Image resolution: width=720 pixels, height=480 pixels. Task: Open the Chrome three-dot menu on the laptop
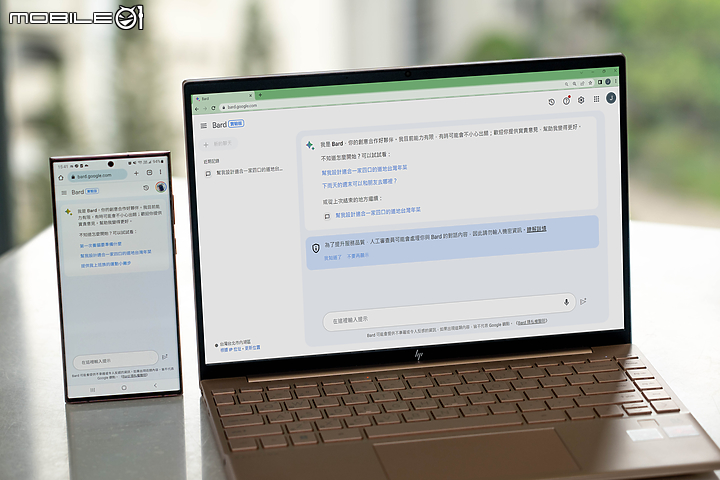click(x=616, y=81)
